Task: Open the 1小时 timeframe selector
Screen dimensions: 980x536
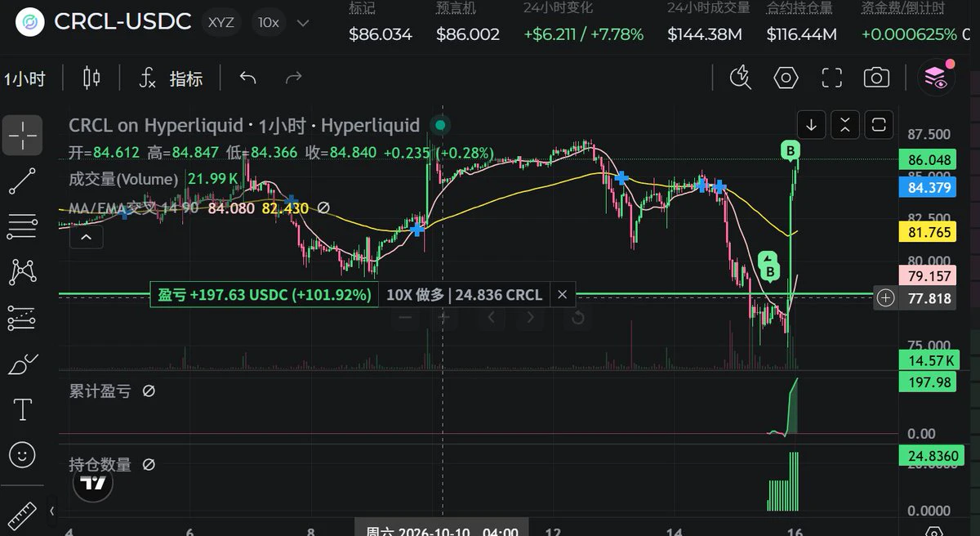Action: 24,79
